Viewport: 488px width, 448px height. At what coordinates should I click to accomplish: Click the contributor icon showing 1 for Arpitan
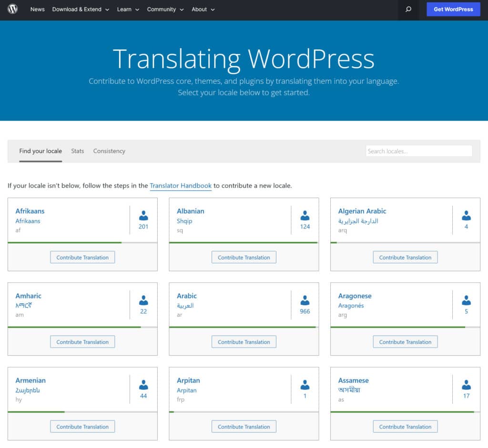click(x=305, y=385)
